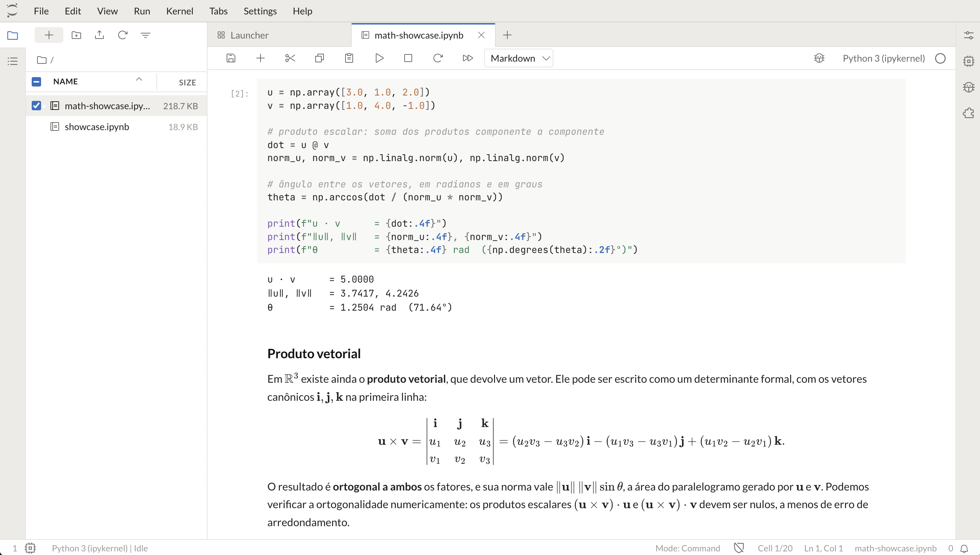
Task: Toggle the file filter icon
Action: pos(146,35)
